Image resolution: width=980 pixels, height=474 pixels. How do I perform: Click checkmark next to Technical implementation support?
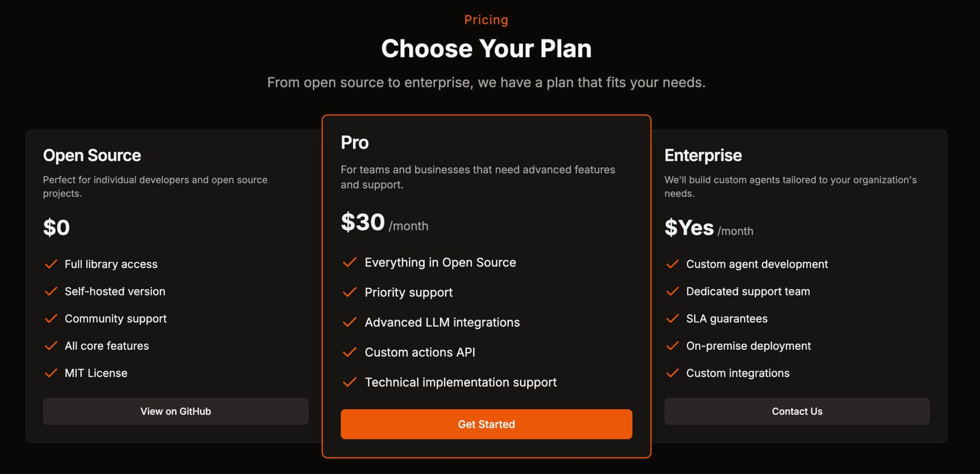[x=350, y=382]
